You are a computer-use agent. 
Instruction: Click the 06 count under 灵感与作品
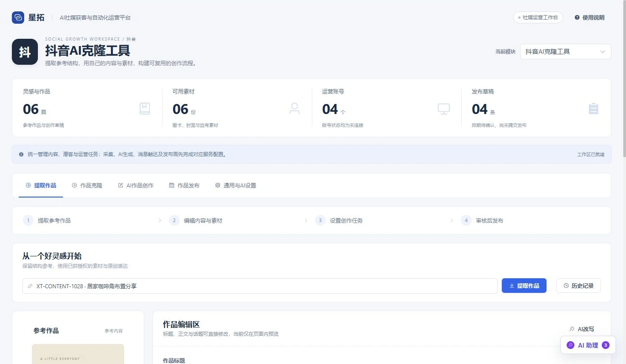tap(31, 109)
